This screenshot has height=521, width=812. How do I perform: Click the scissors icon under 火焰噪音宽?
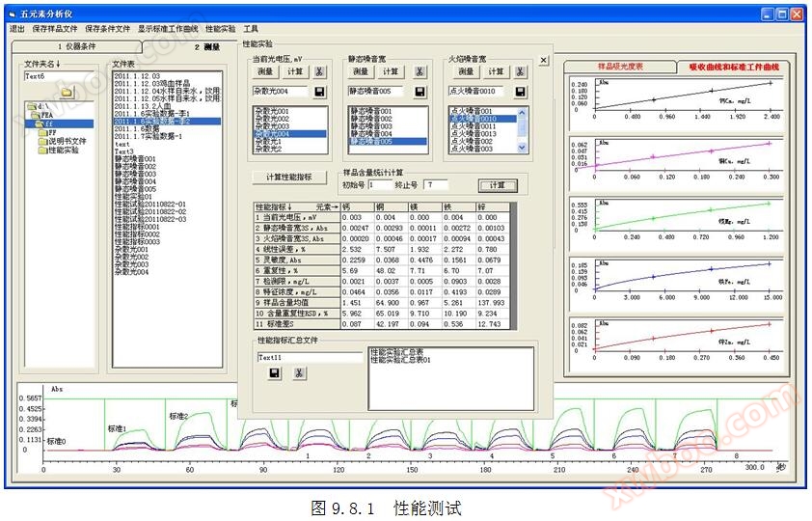coord(521,71)
